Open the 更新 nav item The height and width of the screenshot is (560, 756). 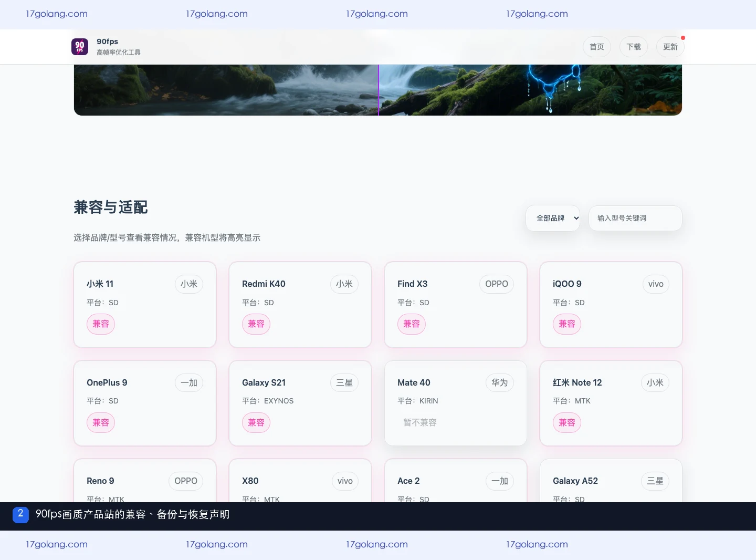pos(670,47)
